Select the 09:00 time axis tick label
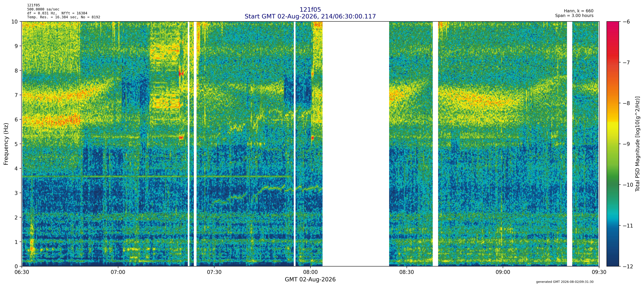This screenshot has width=644, height=287. pos(503,272)
